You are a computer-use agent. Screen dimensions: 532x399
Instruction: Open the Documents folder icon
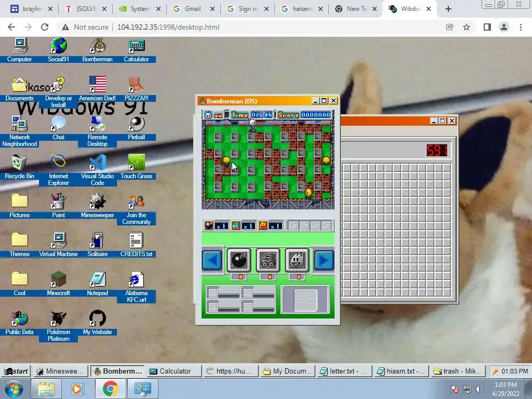(19, 85)
